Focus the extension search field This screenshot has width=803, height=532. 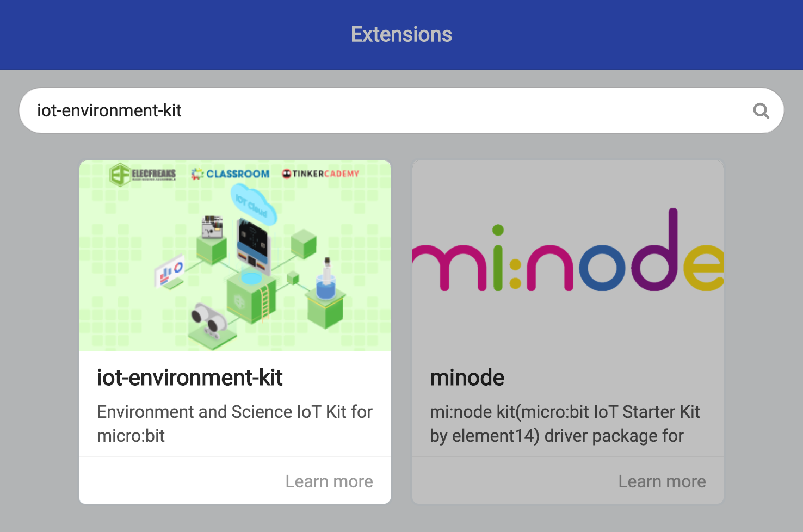pyautogui.click(x=401, y=110)
